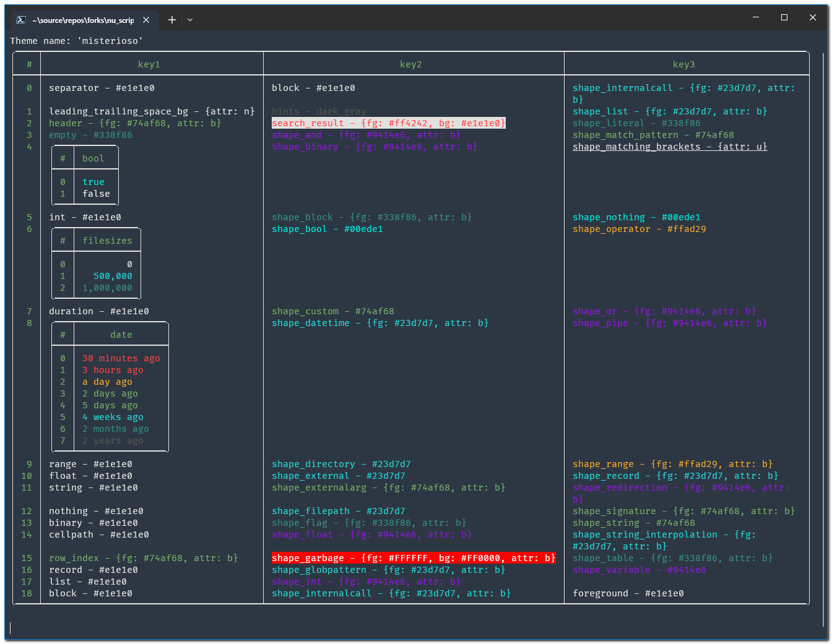Click the '1,000,000' filesize value
The image size is (832, 644).
pyautogui.click(x=107, y=288)
